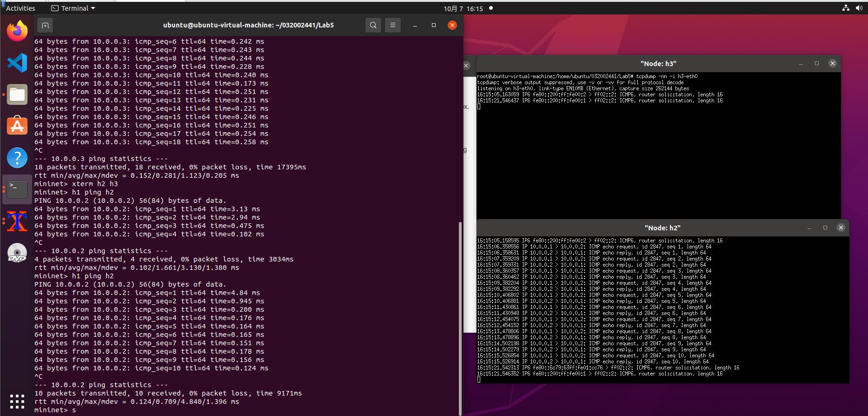Click the reply line with time=4.84 ms
This screenshot has width=868, height=416.
[x=147, y=293]
